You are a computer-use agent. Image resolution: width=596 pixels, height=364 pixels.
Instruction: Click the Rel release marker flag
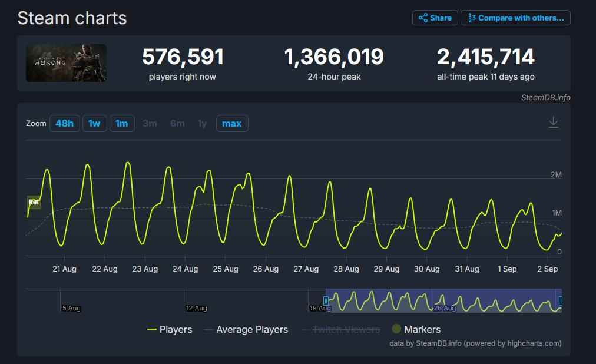(x=34, y=203)
